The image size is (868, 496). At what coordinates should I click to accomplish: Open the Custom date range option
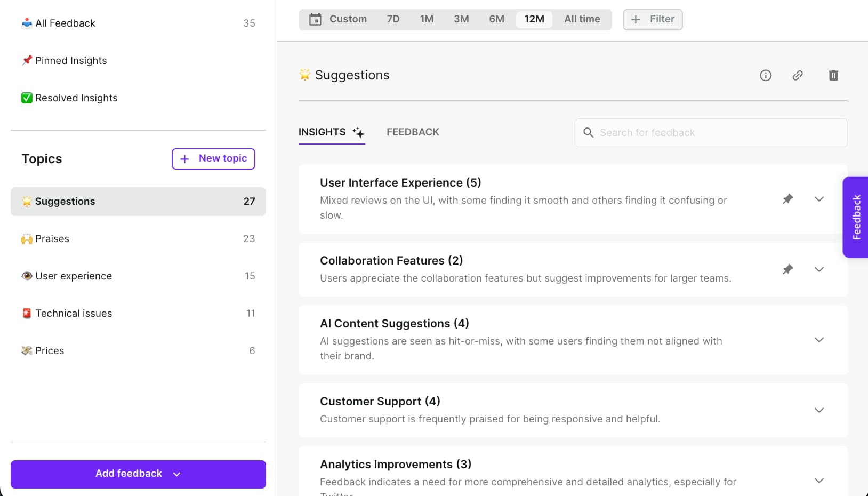click(348, 19)
